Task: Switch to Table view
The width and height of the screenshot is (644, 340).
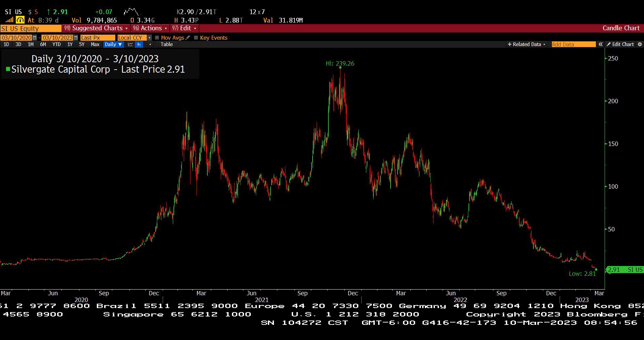Action: pyautogui.click(x=167, y=44)
